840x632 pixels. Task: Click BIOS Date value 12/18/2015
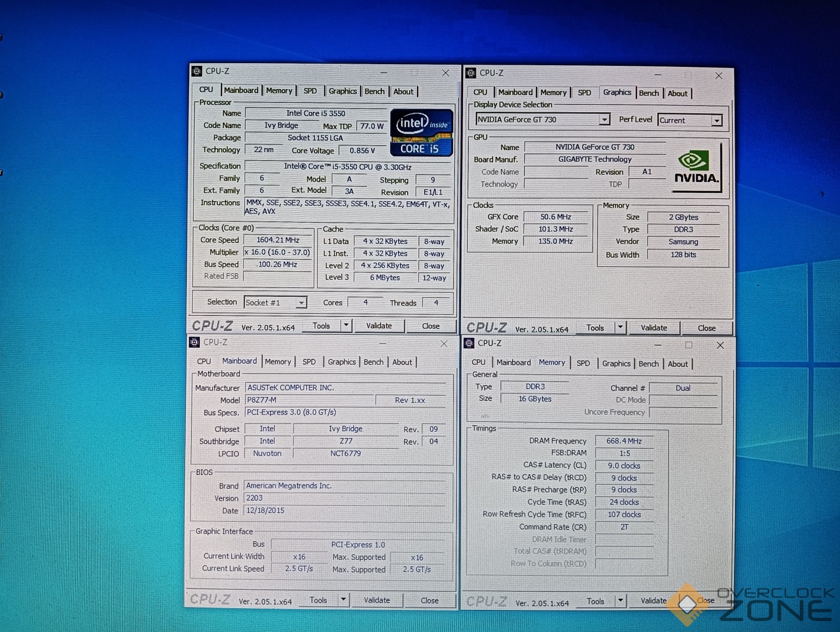(x=345, y=510)
